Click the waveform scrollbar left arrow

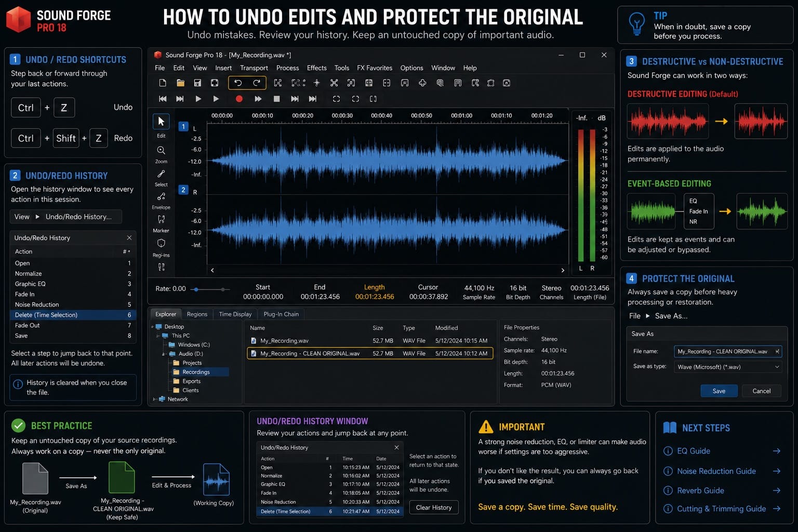pyautogui.click(x=212, y=270)
